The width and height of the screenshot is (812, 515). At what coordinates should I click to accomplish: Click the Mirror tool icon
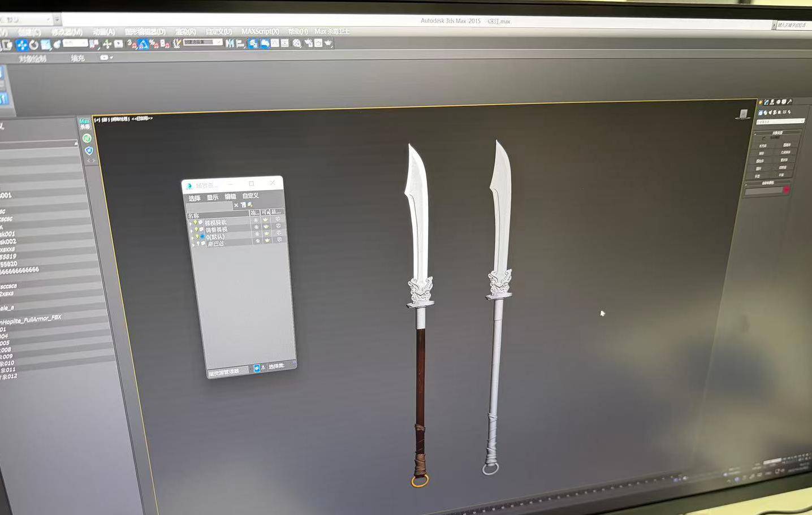(230, 43)
